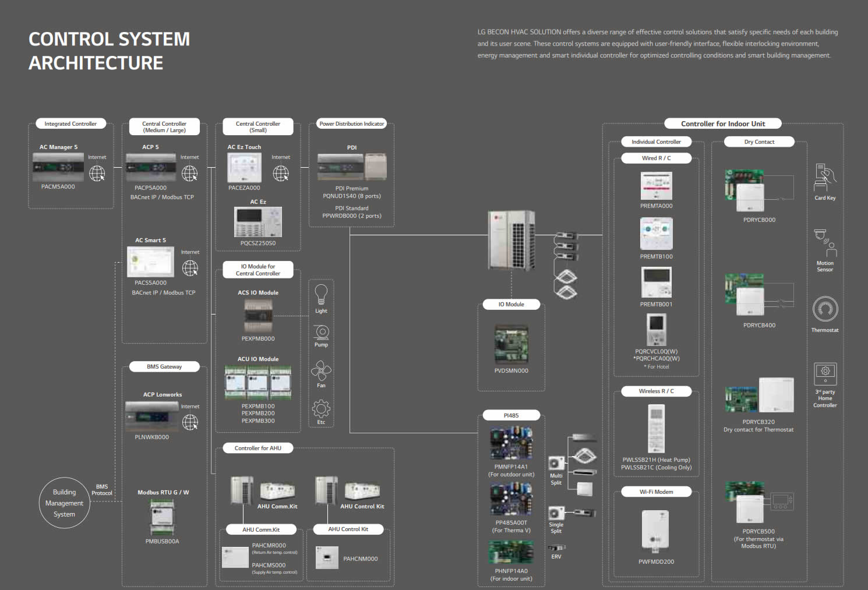Select the Pump icon
The image size is (868, 590).
(322, 332)
